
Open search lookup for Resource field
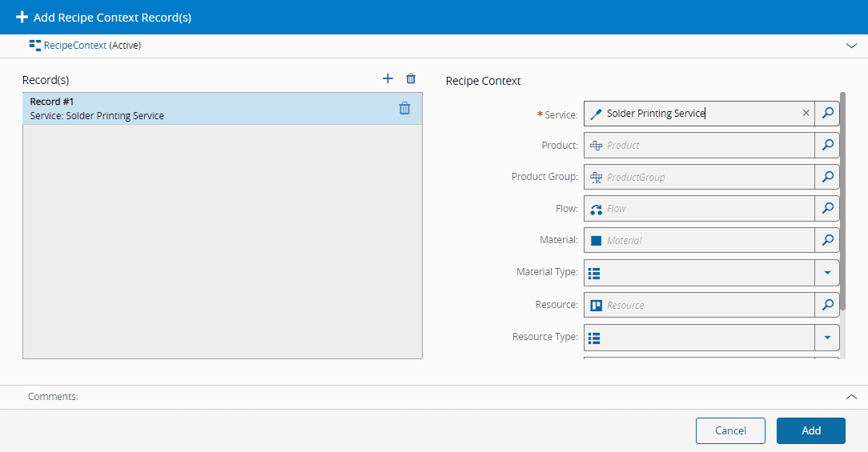[827, 305]
